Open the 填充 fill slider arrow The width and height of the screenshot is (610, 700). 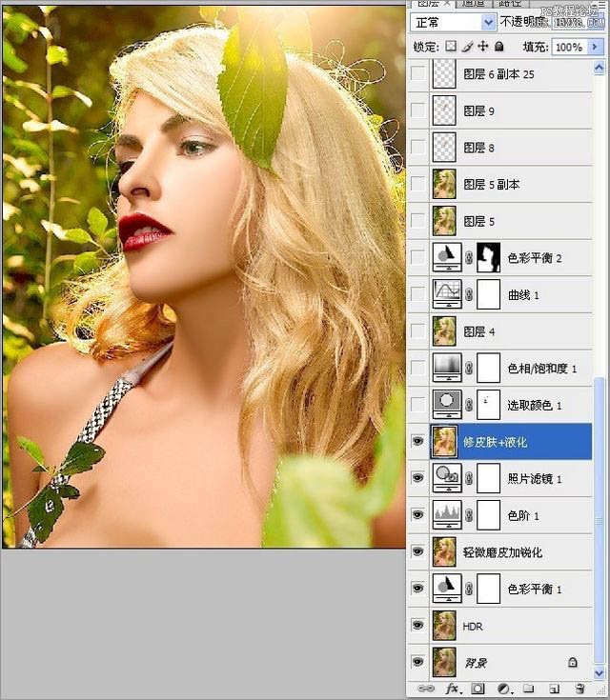click(x=595, y=47)
